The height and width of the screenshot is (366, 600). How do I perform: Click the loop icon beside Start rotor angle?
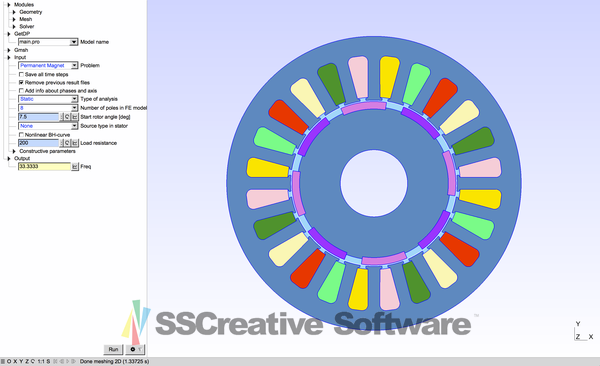pos(67,117)
